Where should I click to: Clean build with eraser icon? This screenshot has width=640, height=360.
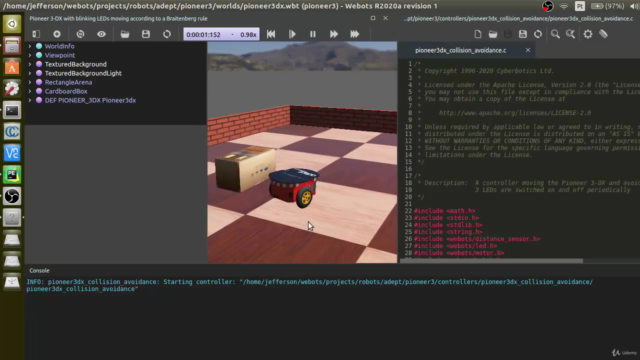[x=603, y=34]
